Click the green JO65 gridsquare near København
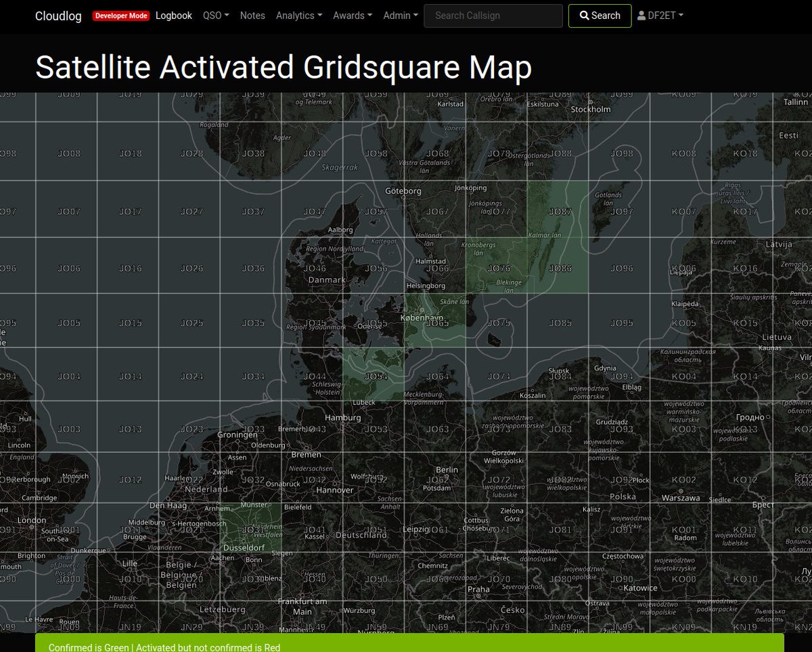This screenshot has height=652, width=812. [434, 321]
